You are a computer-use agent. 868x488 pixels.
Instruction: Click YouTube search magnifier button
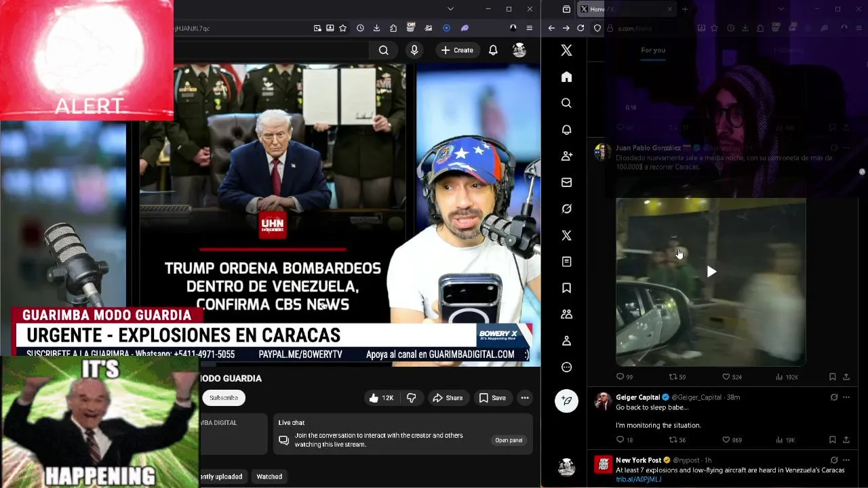384,50
